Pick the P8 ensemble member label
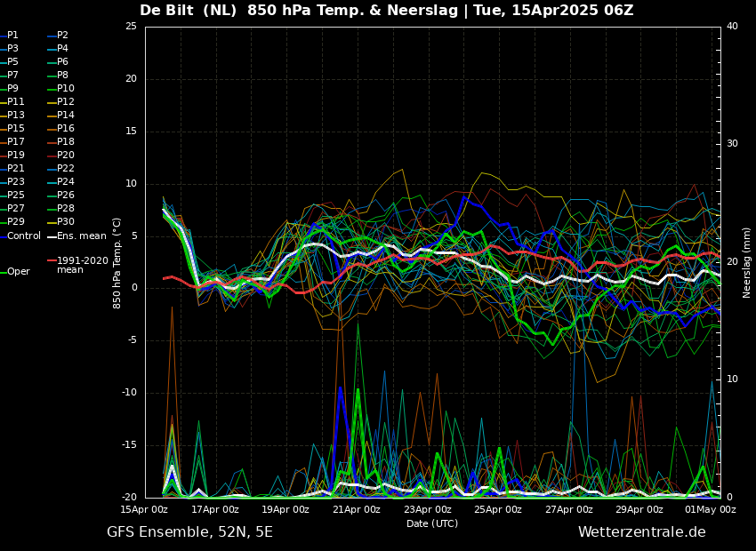 click(62, 76)
